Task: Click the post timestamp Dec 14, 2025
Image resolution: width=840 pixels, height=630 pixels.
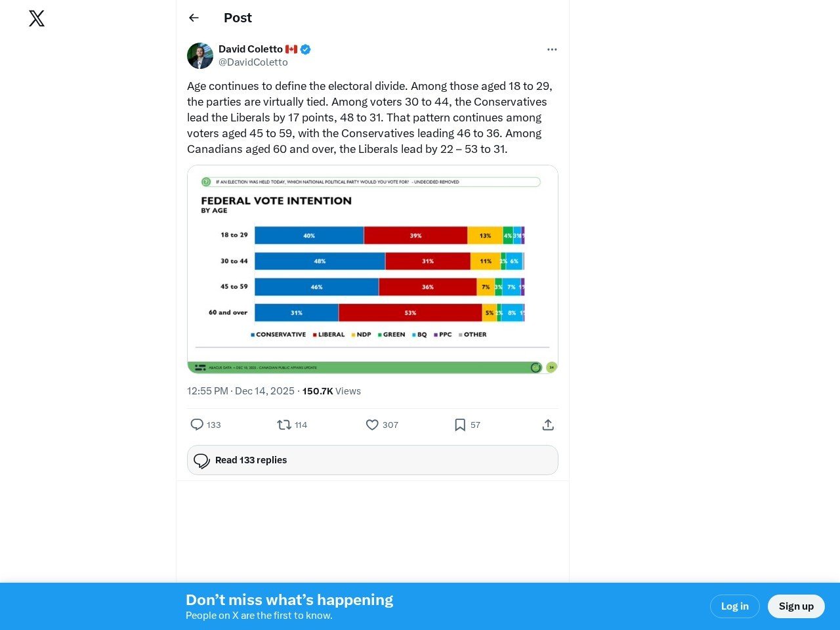Action: tap(241, 391)
